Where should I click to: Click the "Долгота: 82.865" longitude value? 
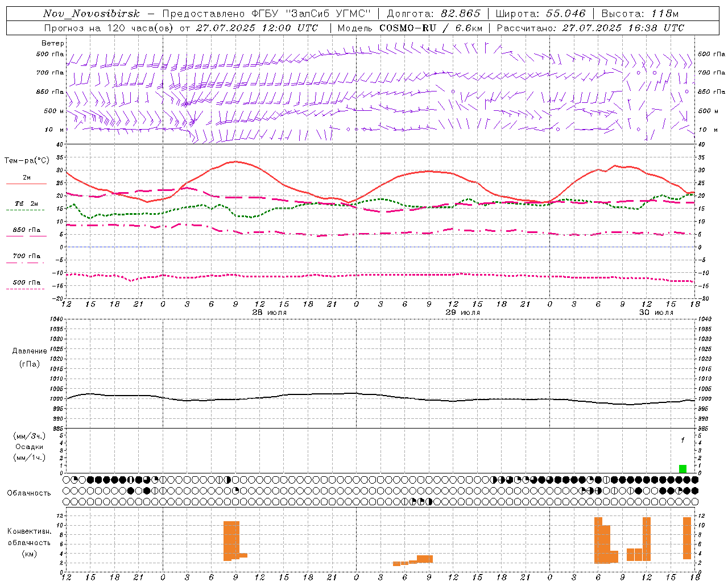pos(433,14)
